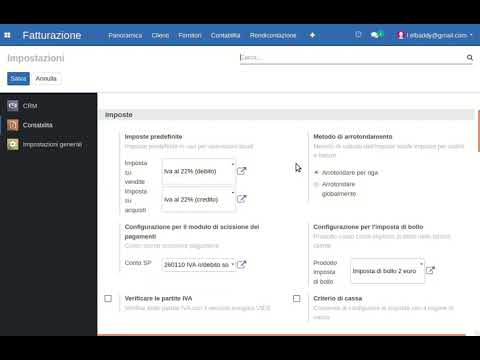Enable Criterio di cassa checkbox

coord(296,298)
